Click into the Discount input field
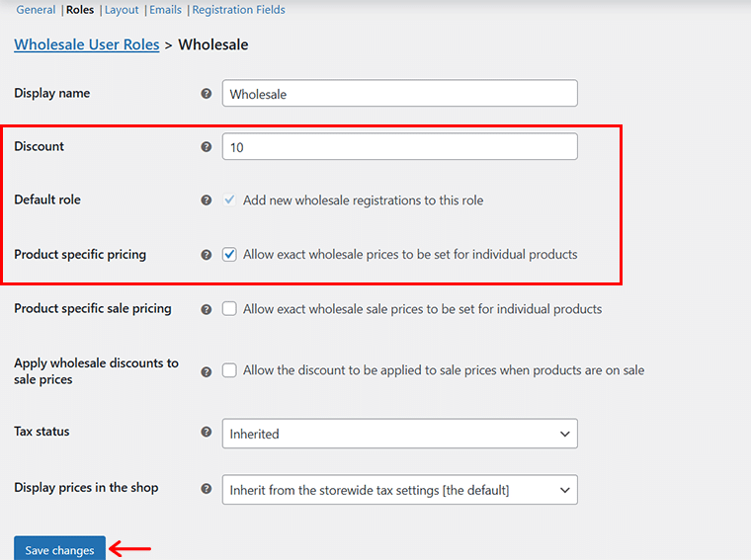Image resolution: width=751 pixels, height=560 pixels. (x=400, y=146)
